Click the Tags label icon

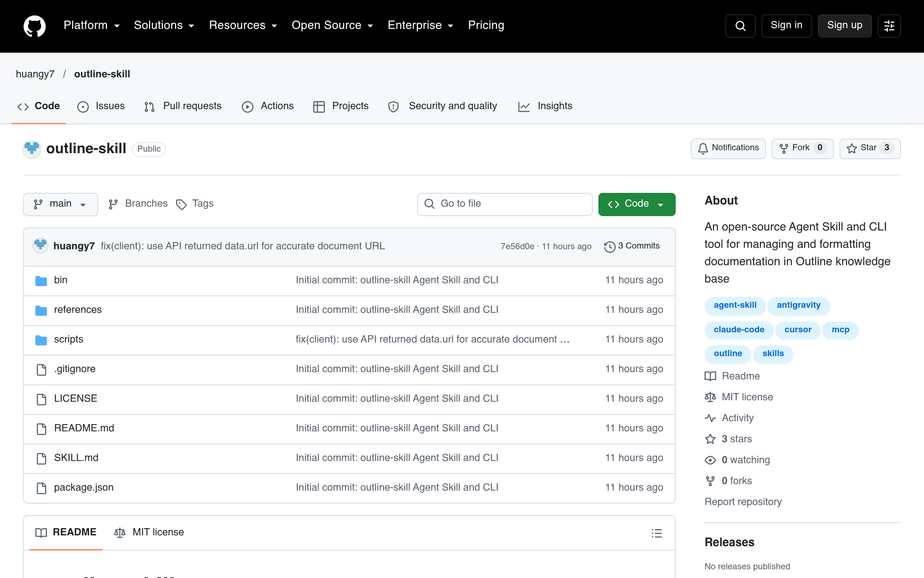click(x=181, y=204)
